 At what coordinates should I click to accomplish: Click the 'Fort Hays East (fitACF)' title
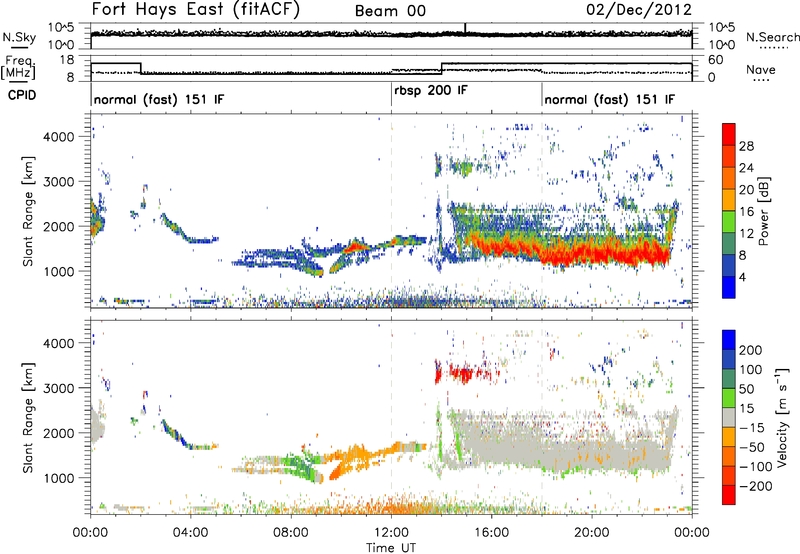click(196, 9)
